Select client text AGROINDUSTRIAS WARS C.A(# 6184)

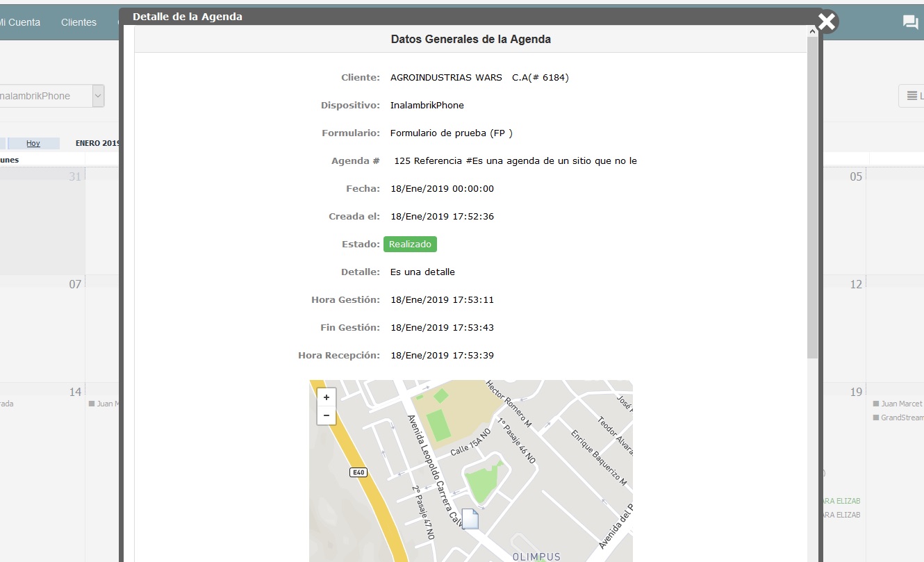point(479,78)
